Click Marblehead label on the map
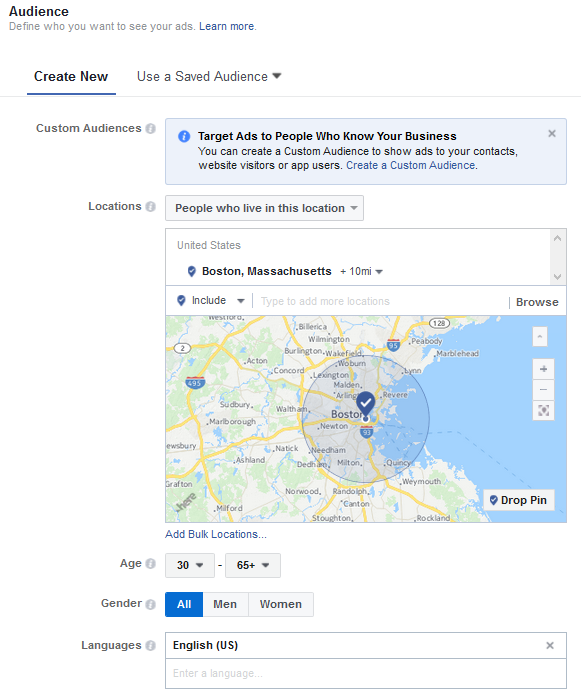 (457, 354)
